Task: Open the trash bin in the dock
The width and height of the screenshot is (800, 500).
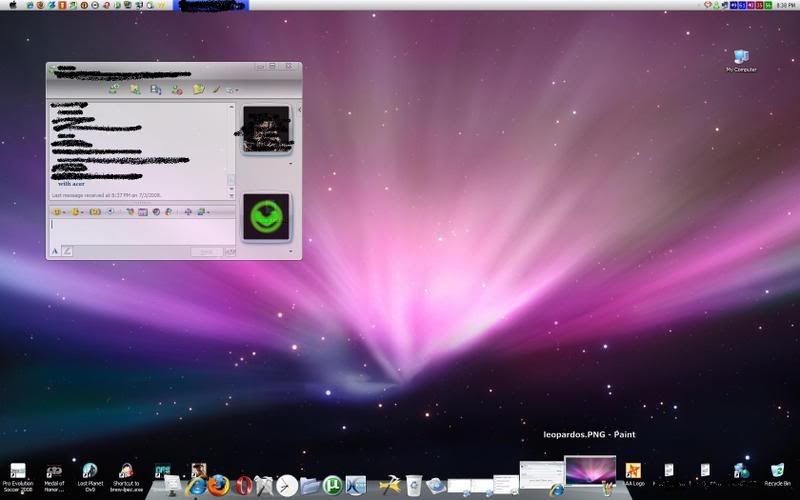Action: pos(414,485)
